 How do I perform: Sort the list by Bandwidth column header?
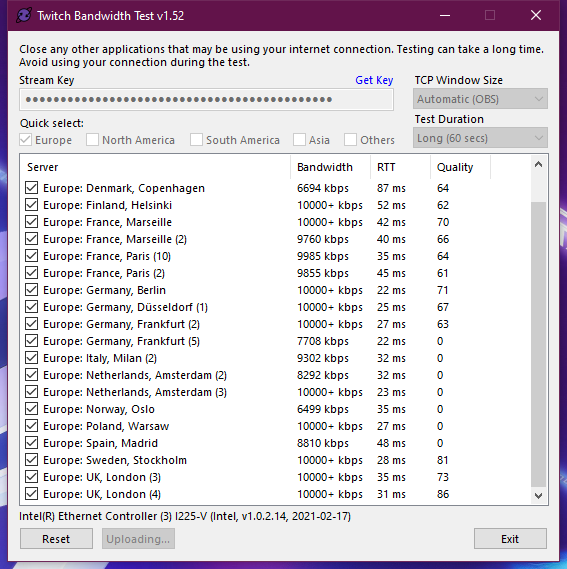(x=331, y=167)
